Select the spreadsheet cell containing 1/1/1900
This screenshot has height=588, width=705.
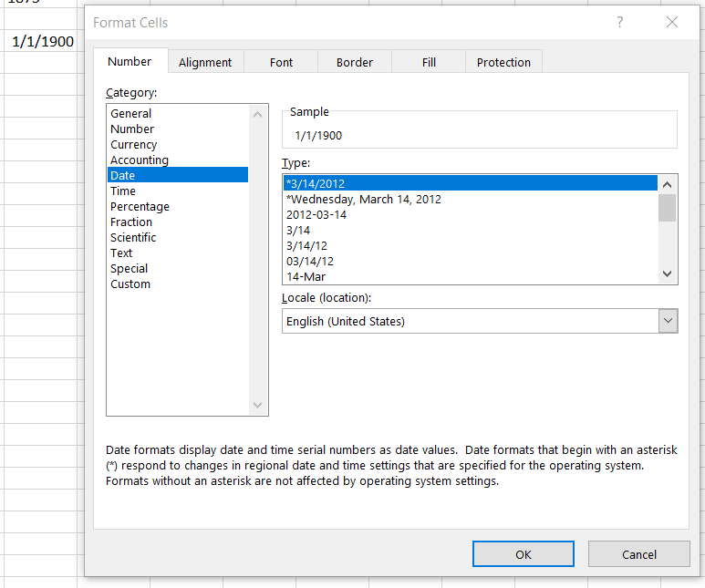click(x=41, y=41)
